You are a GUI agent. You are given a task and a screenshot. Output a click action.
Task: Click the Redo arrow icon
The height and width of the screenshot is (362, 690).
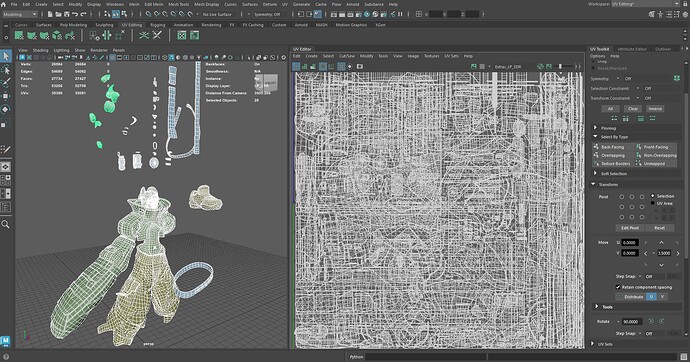(83, 14)
